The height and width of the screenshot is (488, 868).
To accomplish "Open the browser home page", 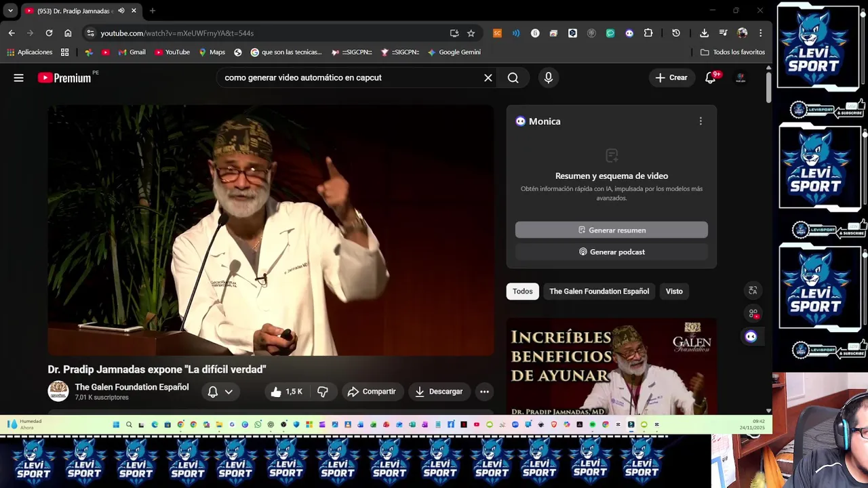I will (68, 33).
